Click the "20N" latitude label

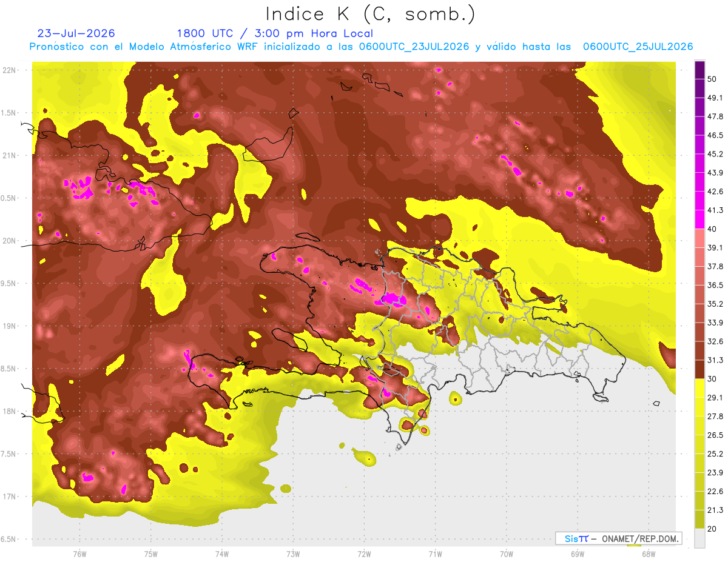[x=10, y=241]
